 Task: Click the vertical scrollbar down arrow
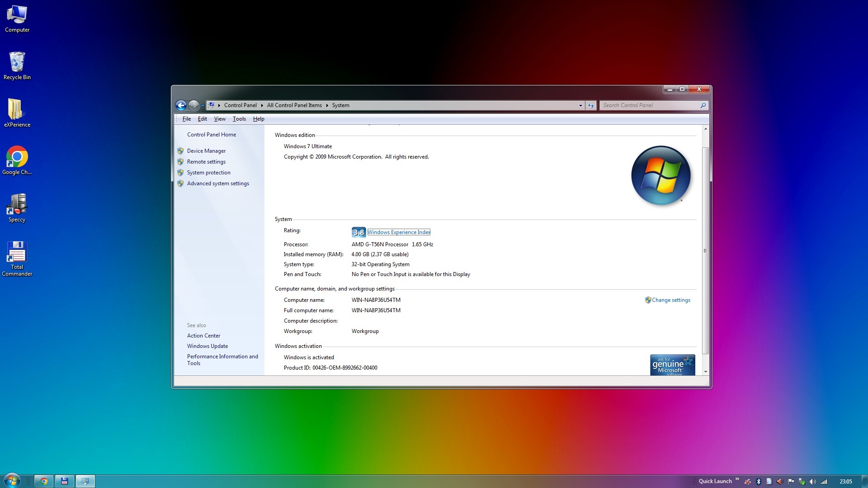tap(705, 371)
